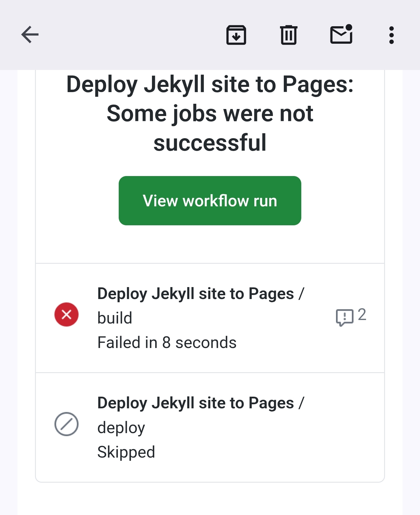Go back using the left arrow
This screenshot has width=420, height=515.
(x=30, y=35)
